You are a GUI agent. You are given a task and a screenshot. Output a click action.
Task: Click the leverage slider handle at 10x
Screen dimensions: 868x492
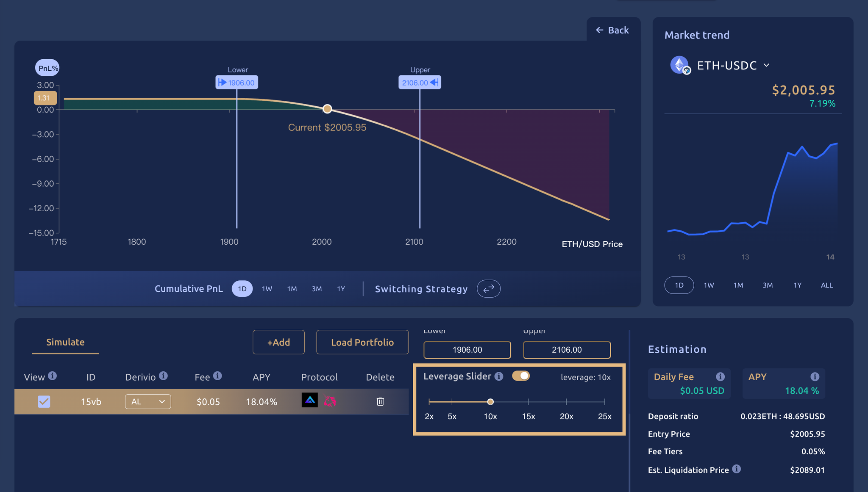pyautogui.click(x=490, y=401)
